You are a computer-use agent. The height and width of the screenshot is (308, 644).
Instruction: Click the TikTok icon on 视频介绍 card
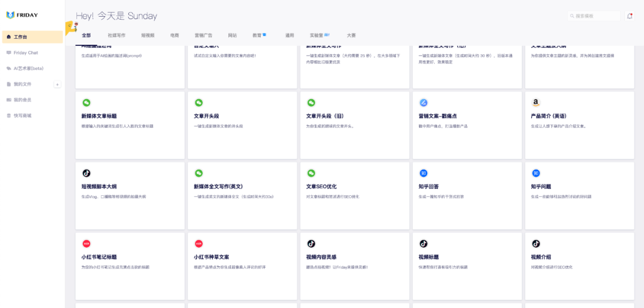click(535, 244)
